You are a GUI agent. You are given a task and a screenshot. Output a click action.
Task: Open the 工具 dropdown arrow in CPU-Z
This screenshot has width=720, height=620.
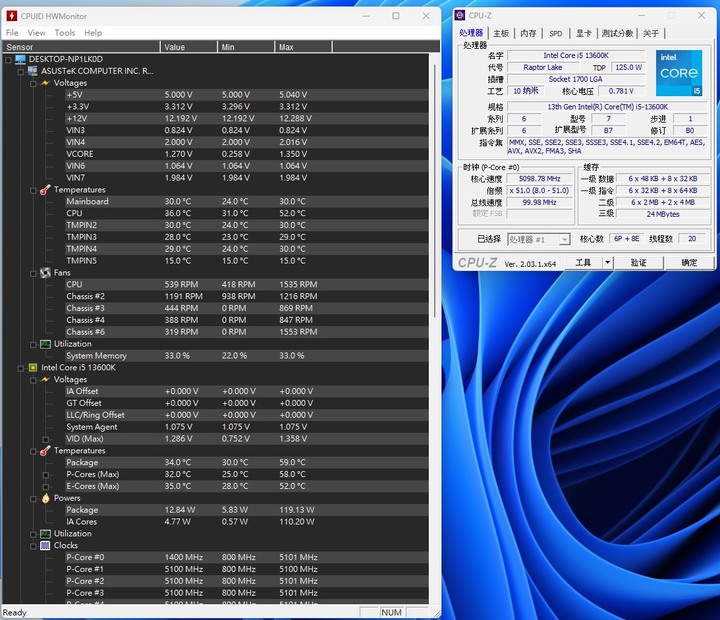(x=607, y=263)
